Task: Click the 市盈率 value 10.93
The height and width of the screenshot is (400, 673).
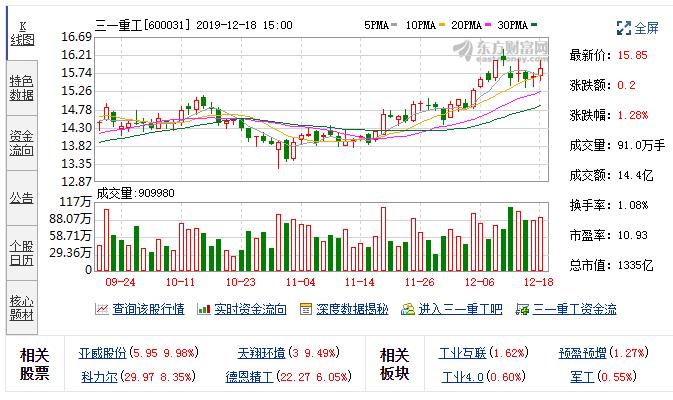Action: point(633,235)
